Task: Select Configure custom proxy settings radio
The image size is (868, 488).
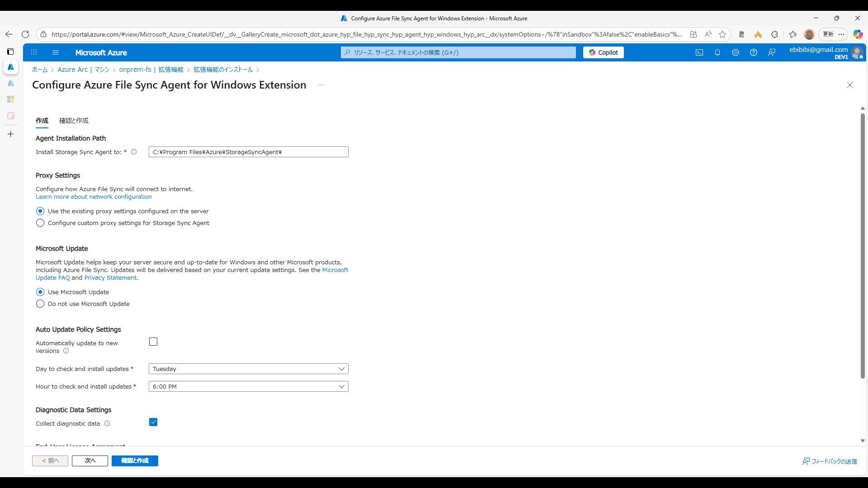Action: 40,223
